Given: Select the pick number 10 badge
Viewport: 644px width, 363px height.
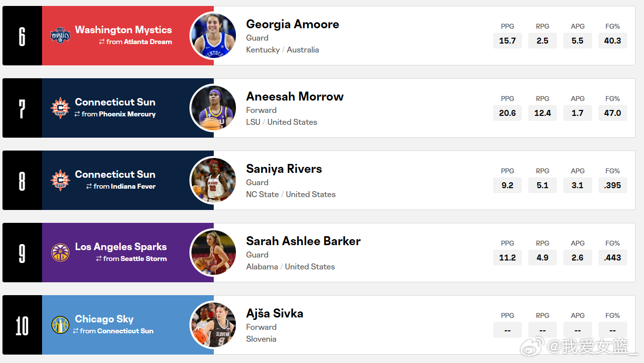Looking at the screenshot, I should (x=22, y=325).
